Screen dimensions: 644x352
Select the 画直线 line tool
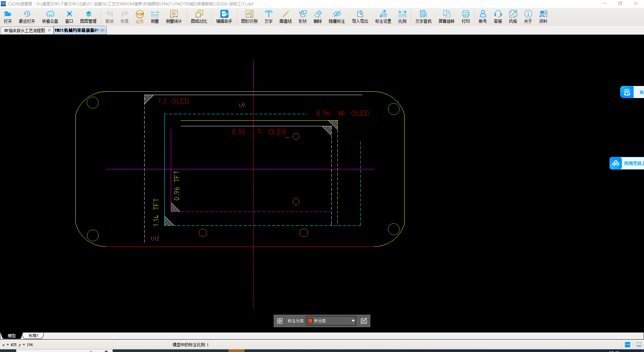coord(285,16)
